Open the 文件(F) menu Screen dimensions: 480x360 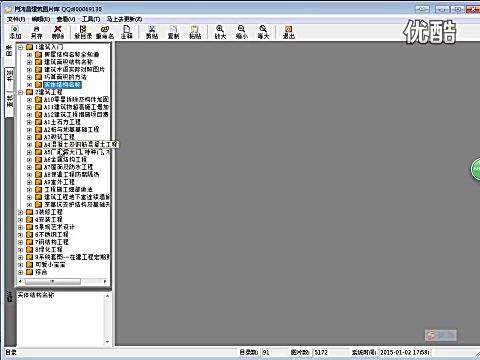[16, 19]
